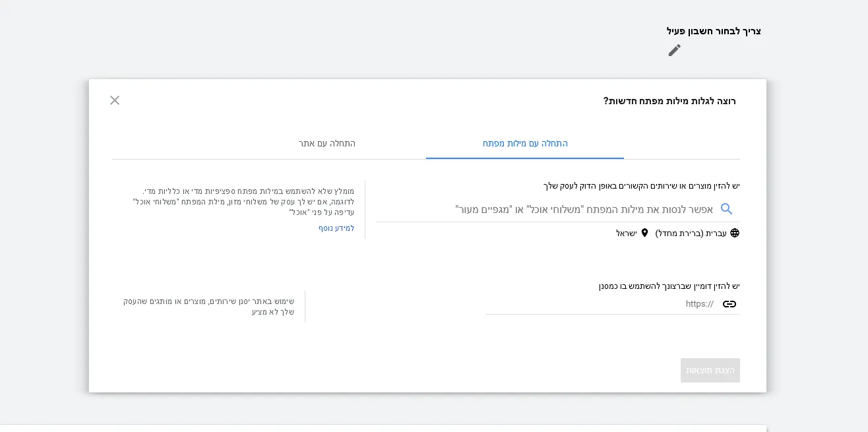Viewport: 868px width, 432px height.
Task: Click the keyword tip text starting 'מומלץ שלא להשתמש'
Action: (x=243, y=201)
